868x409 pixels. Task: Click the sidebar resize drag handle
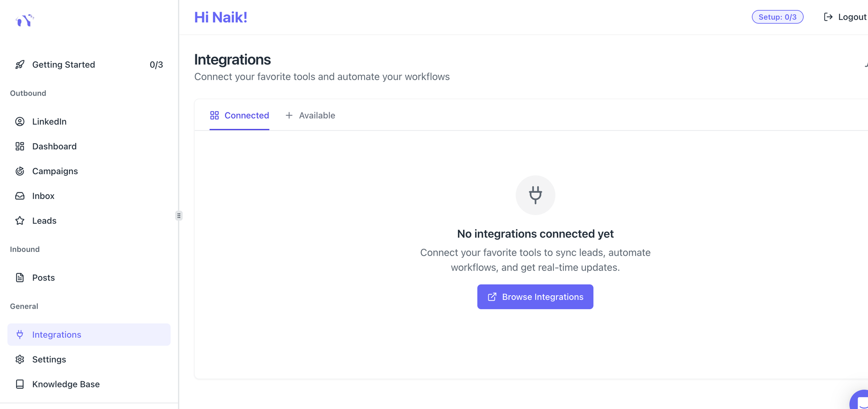coord(179,216)
